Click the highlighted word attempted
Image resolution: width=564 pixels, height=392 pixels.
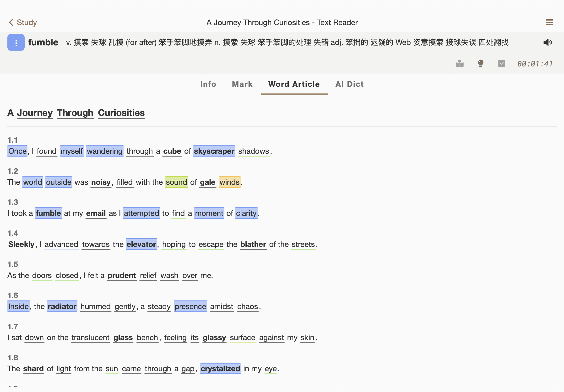pyautogui.click(x=141, y=213)
